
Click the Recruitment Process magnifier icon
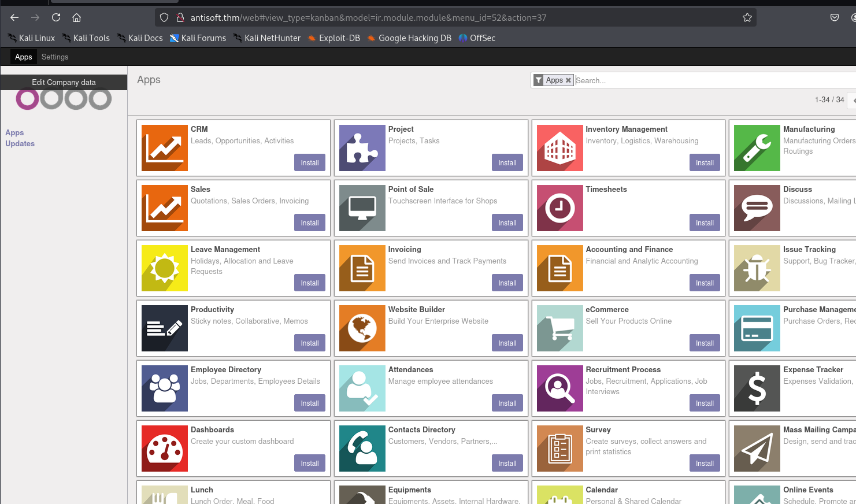[x=560, y=388]
